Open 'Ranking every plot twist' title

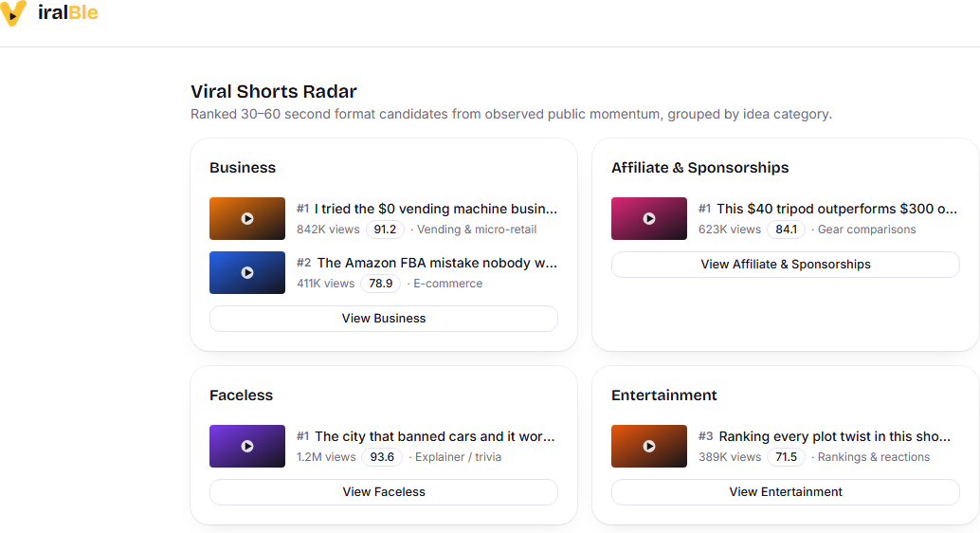pos(834,436)
